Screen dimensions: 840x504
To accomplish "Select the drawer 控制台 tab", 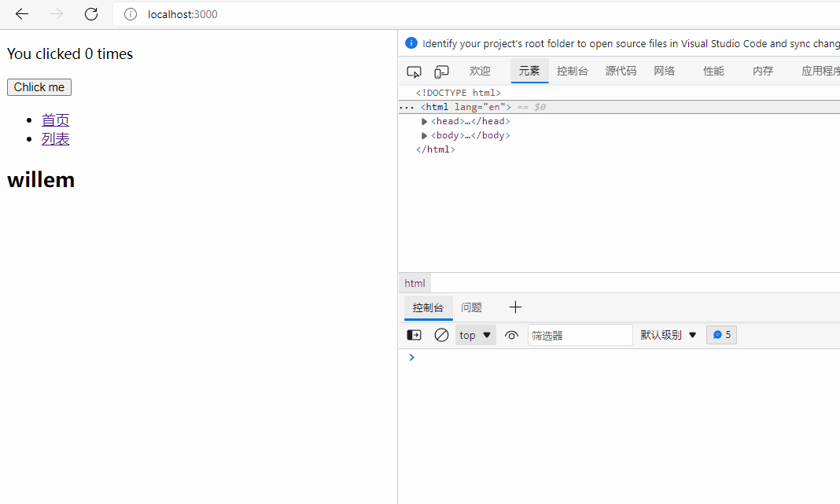I will pos(428,307).
